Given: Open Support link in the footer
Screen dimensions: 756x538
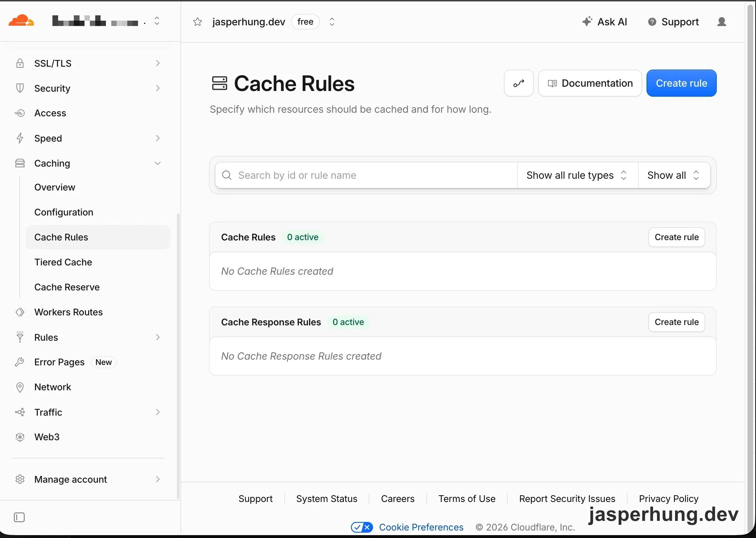Looking at the screenshot, I should click(x=255, y=498).
